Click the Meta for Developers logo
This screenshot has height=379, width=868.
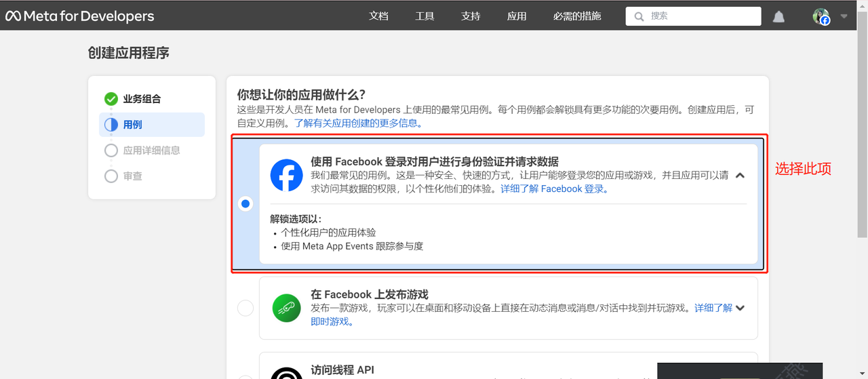point(79,16)
